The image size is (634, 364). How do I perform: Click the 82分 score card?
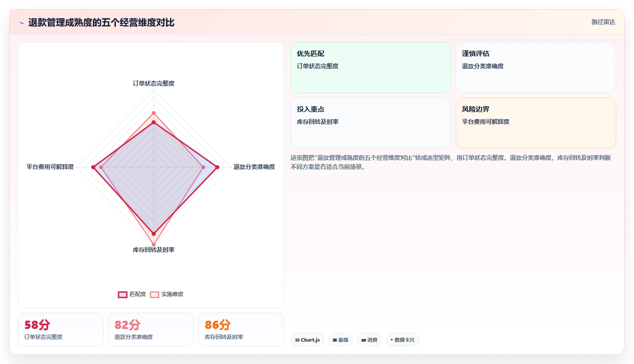[x=151, y=329]
